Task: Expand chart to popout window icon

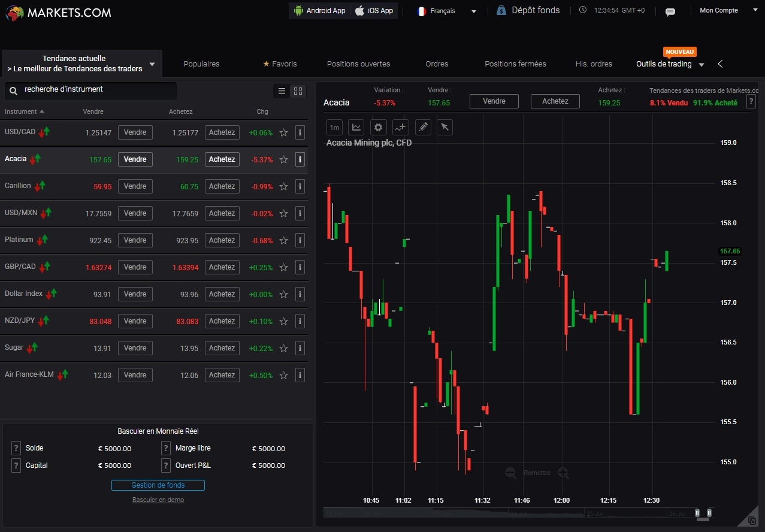Action: pos(752,521)
